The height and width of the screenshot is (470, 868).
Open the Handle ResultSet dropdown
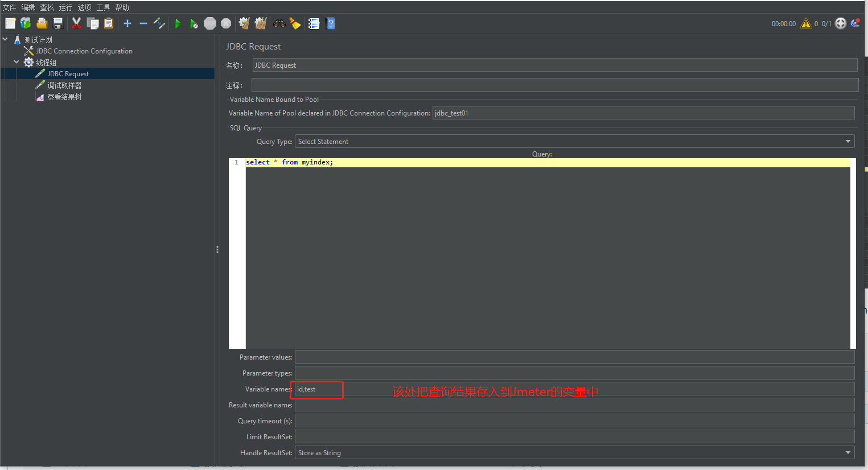(575, 453)
